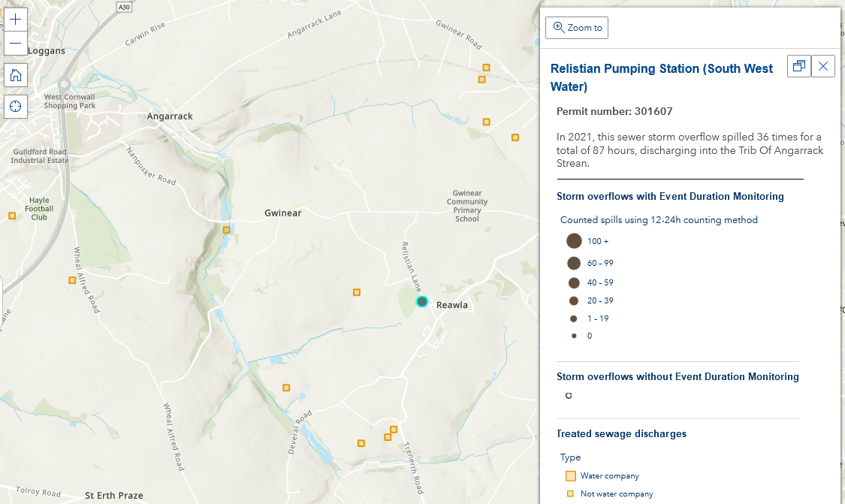Select orange marker on Wheal Alfred Road
The image size is (845, 504).
point(72,280)
